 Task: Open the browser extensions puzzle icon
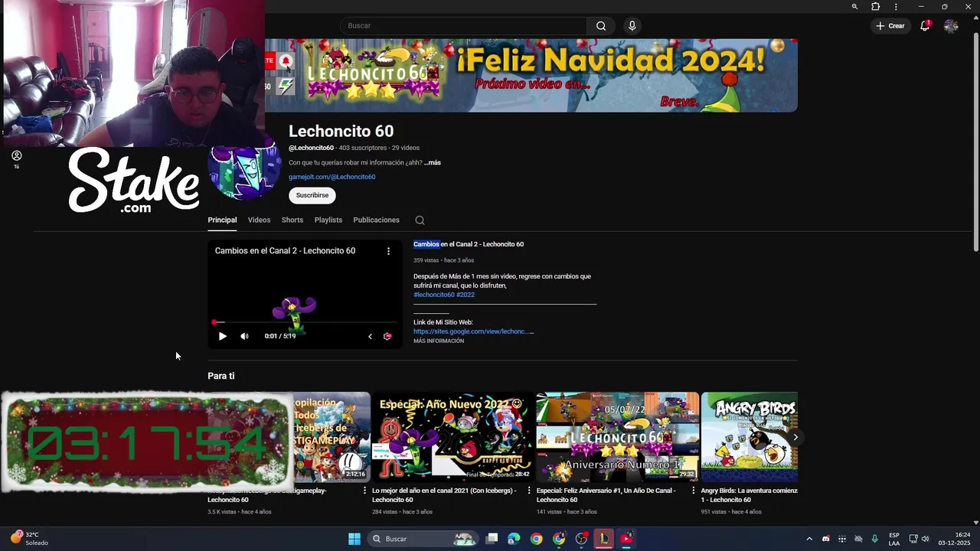(x=875, y=6)
